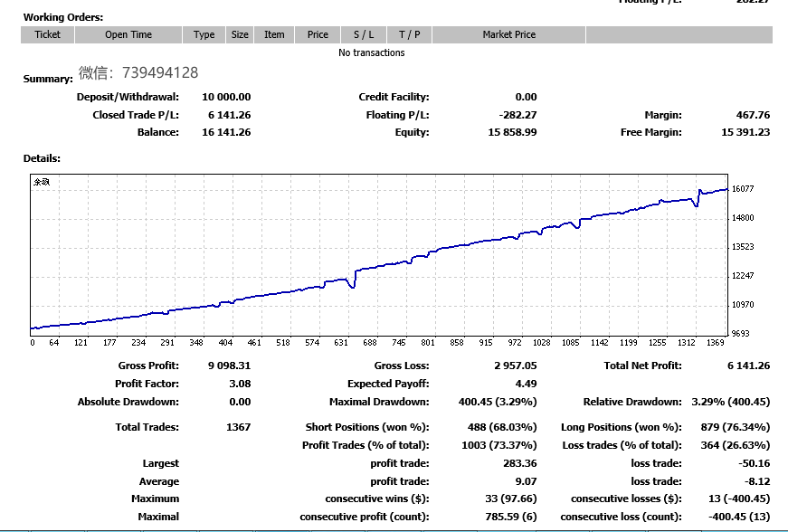Click the Size column header
This screenshot has width=788, height=532.
[x=240, y=34]
